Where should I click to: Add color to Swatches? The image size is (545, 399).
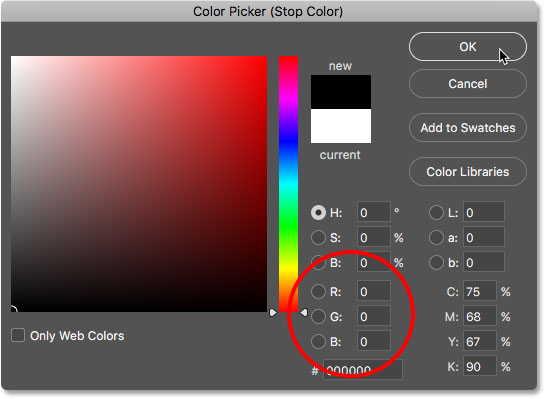[x=467, y=128]
